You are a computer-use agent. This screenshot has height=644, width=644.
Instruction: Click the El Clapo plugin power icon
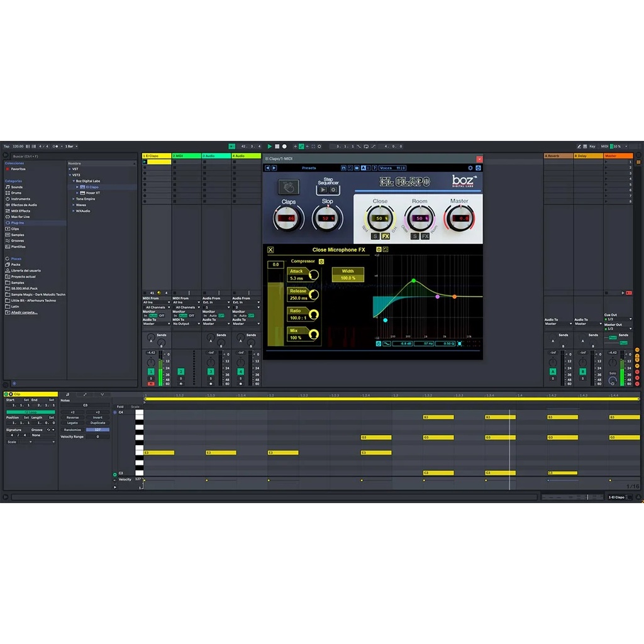click(479, 168)
